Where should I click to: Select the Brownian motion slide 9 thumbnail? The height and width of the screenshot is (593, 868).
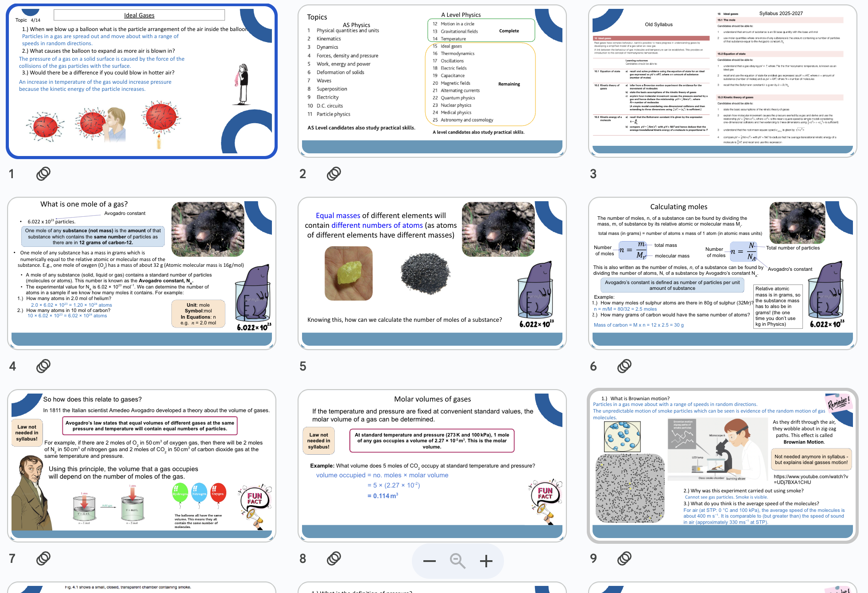point(722,465)
